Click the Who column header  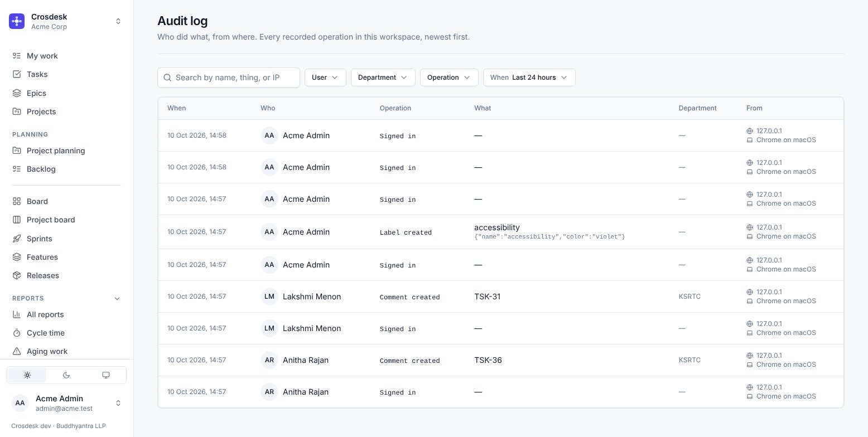pyautogui.click(x=268, y=108)
